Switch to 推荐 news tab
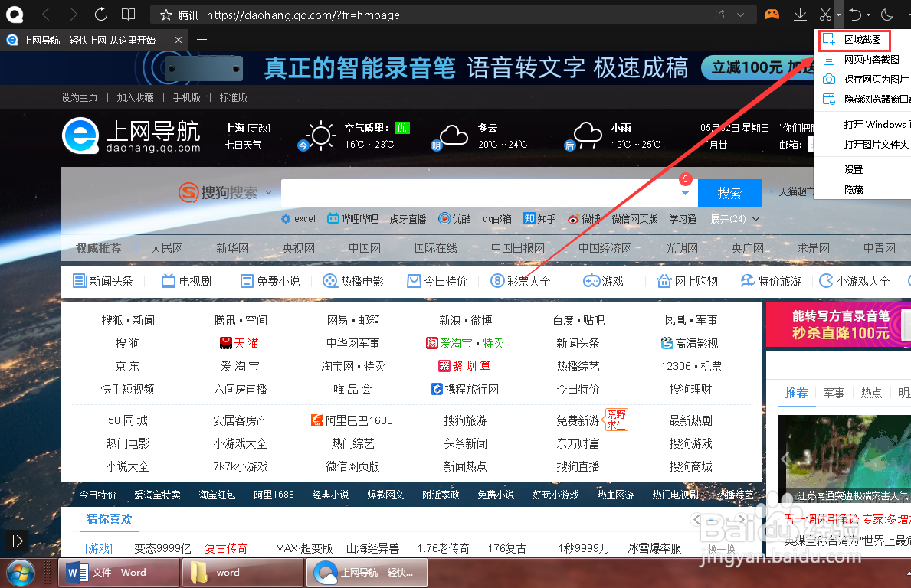Image resolution: width=911 pixels, height=588 pixels. 796,393
